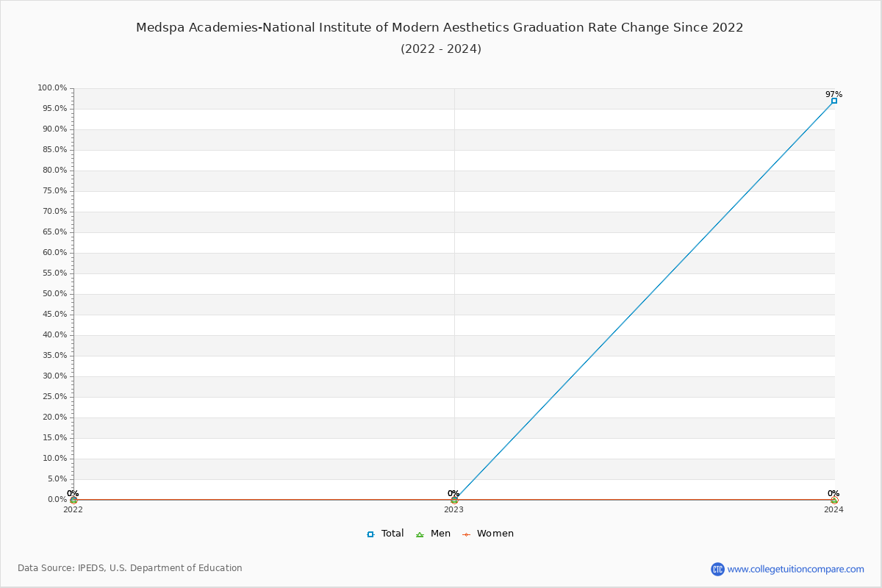Click the Data Source IPEDS text
Image resolution: width=882 pixels, height=588 pixels.
click(130, 568)
